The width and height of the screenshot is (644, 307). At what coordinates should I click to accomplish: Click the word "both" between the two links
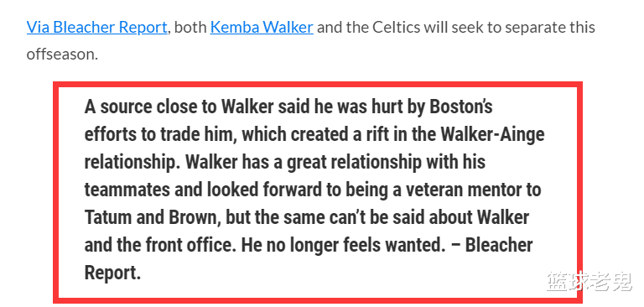[x=189, y=28]
